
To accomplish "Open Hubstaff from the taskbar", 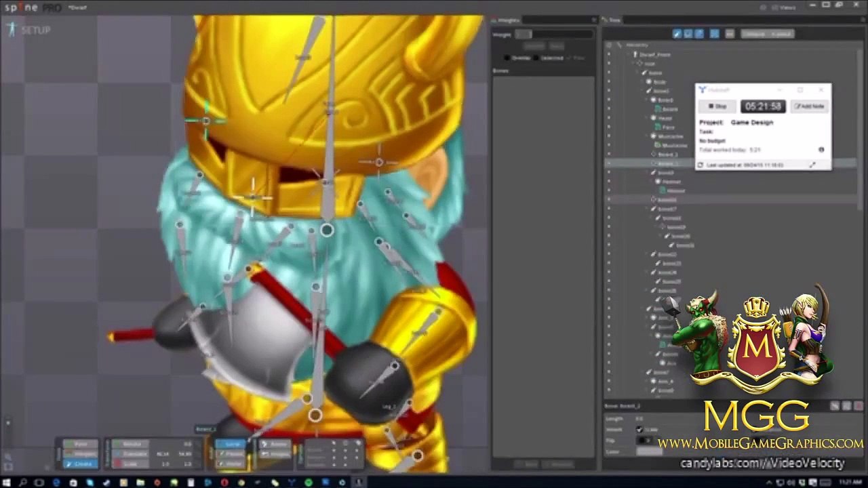I will [x=292, y=483].
